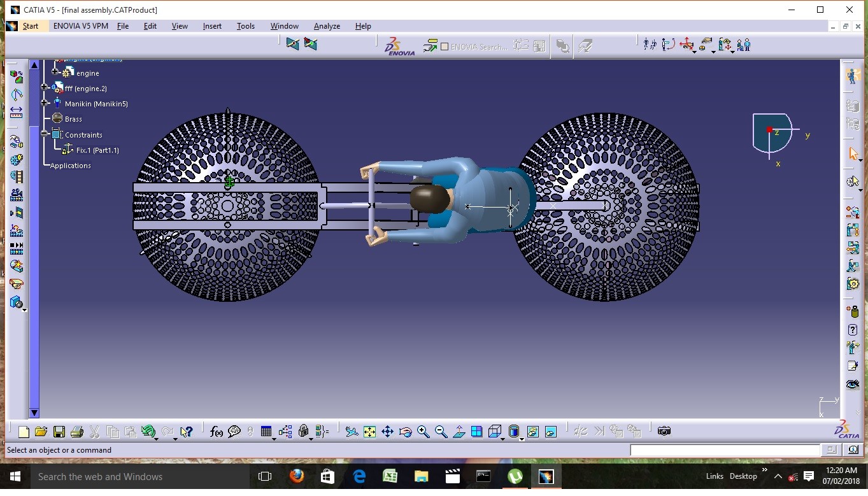The image size is (868, 496).
Task: Open the Design Table icon
Action: (266, 432)
